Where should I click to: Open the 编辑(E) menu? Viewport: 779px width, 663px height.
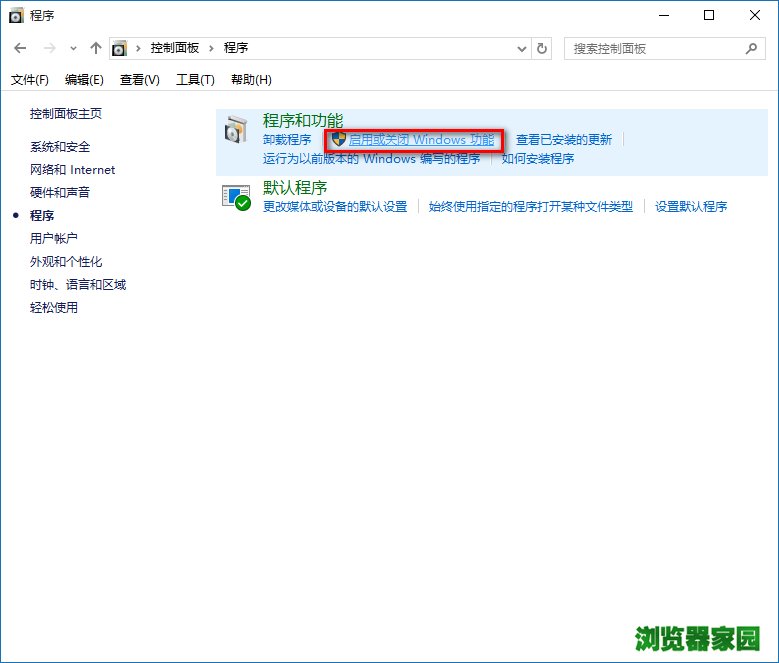(x=84, y=79)
